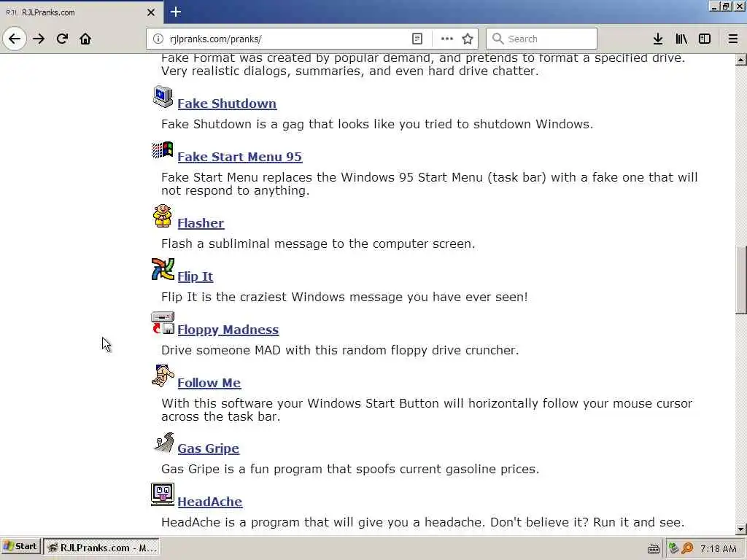Screen dimensions: 747x560
Task: Open the Gas Gripe link
Action: tap(208, 448)
